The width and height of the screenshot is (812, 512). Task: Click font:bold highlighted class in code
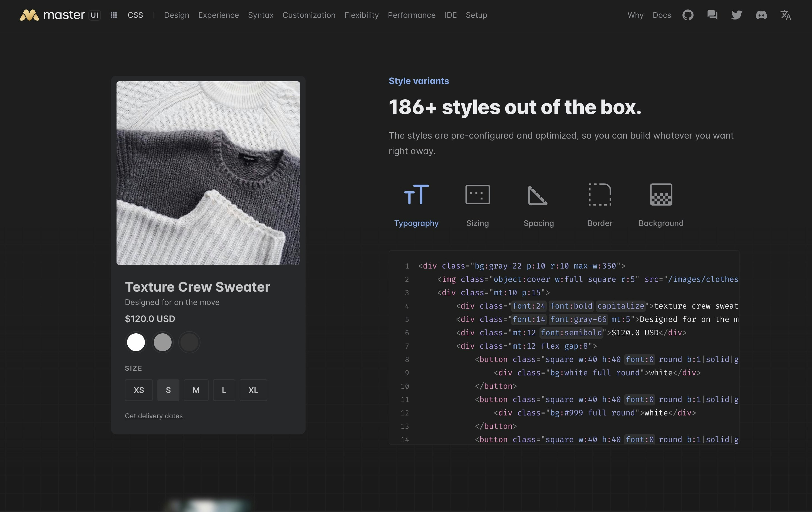(x=571, y=306)
